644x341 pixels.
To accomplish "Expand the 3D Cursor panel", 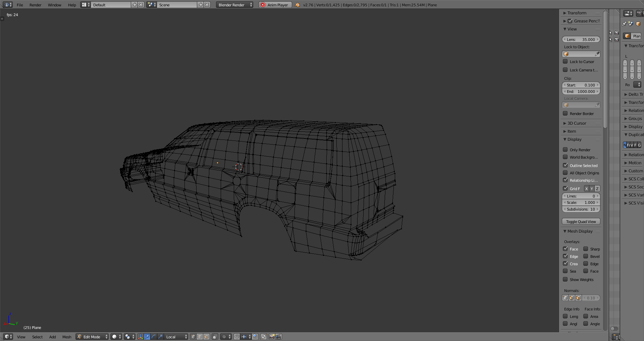I will pos(577,123).
